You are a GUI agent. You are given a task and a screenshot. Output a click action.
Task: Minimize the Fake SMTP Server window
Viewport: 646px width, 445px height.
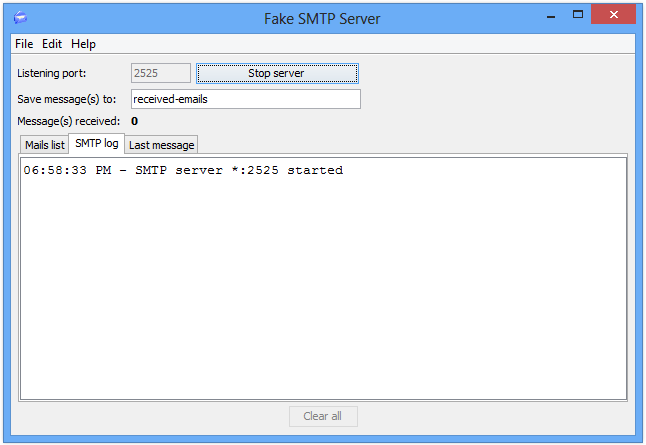(551, 16)
